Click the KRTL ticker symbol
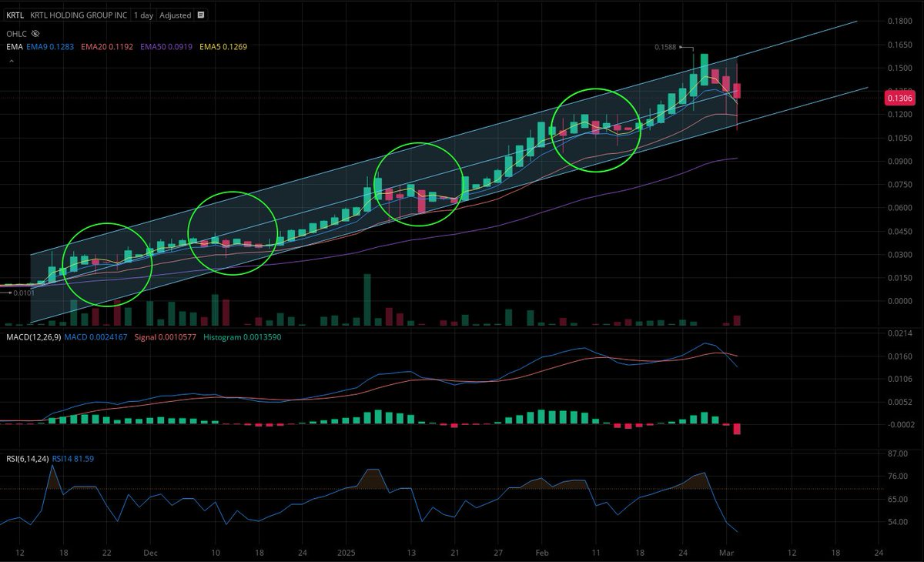 pyautogui.click(x=15, y=15)
